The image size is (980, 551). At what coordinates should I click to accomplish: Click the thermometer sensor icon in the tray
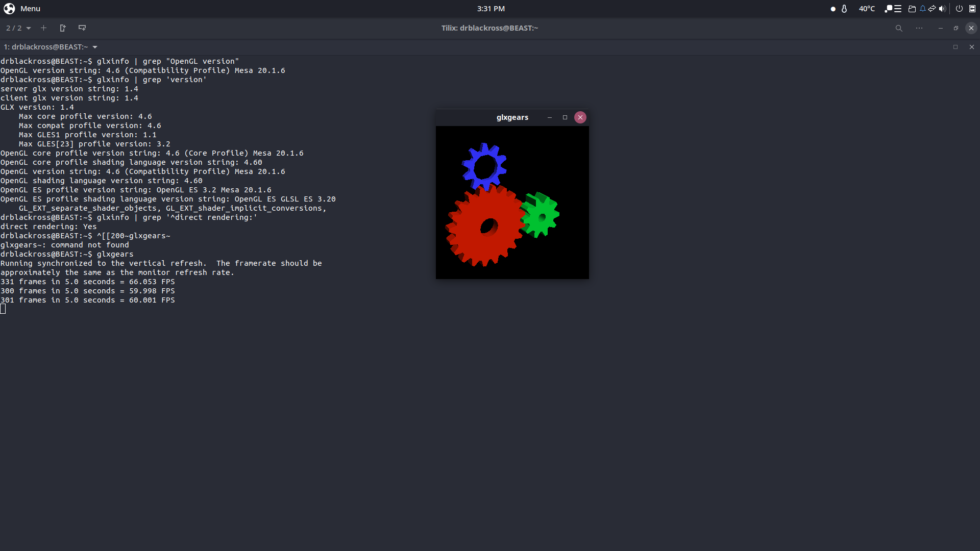pyautogui.click(x=844, y=9)
